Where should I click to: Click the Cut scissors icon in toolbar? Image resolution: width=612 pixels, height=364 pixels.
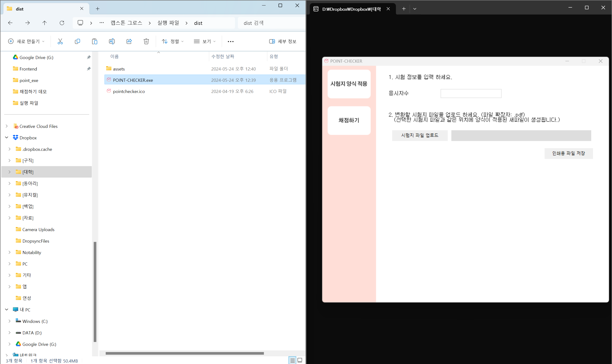60,41
